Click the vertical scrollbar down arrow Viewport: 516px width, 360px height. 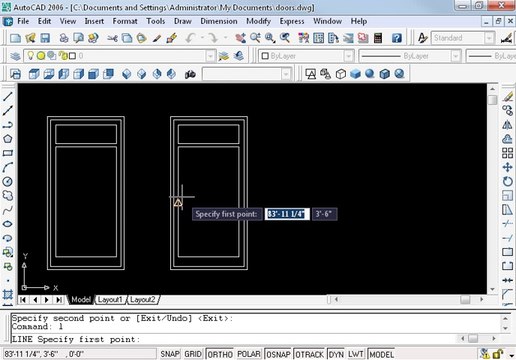coord(492,289)
